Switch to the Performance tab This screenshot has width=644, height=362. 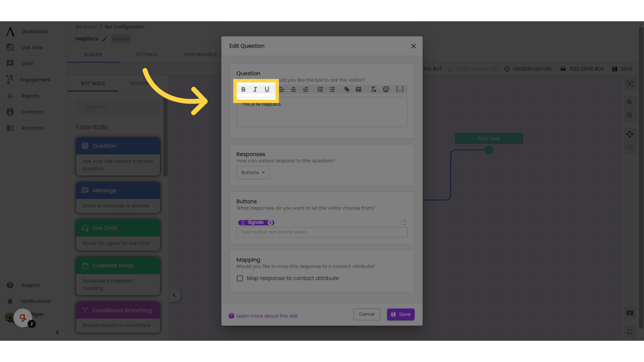point(200,55)
